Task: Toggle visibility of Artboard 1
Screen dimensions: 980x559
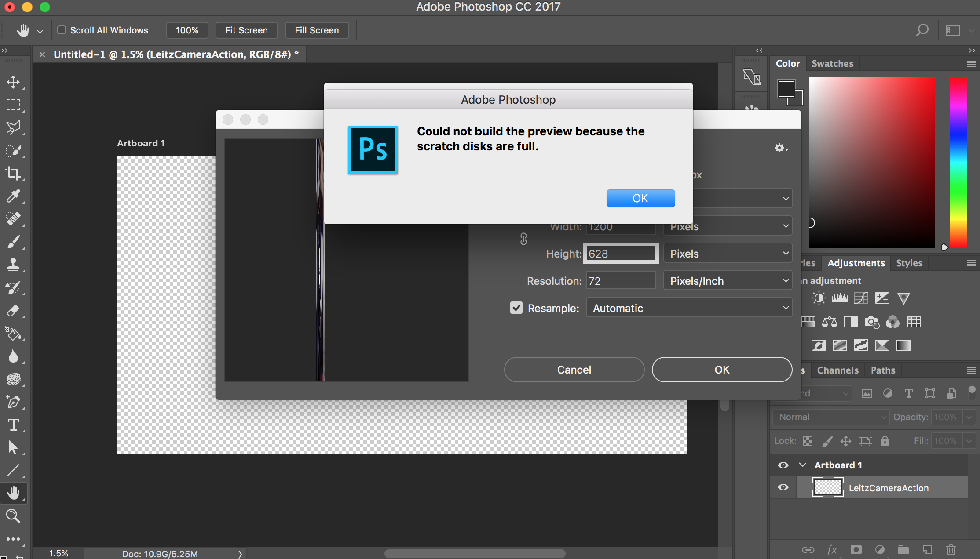Action: (x=783, y=465)
